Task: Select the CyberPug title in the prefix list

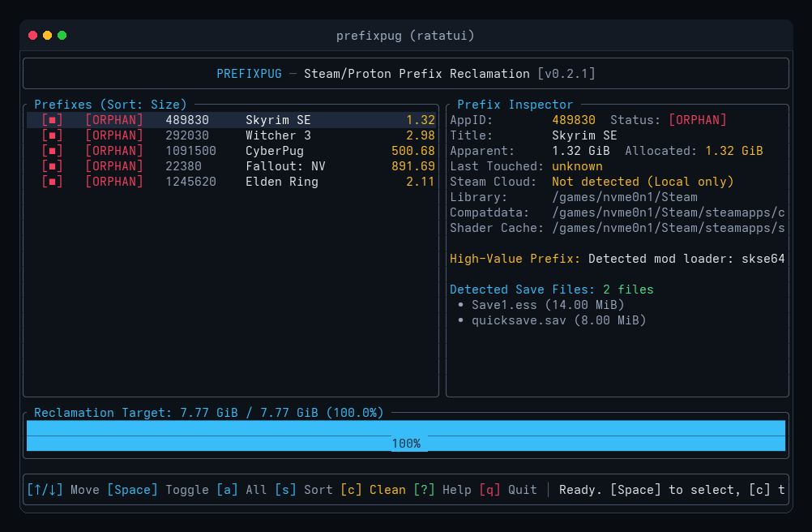Action: (x=275, y=152)
